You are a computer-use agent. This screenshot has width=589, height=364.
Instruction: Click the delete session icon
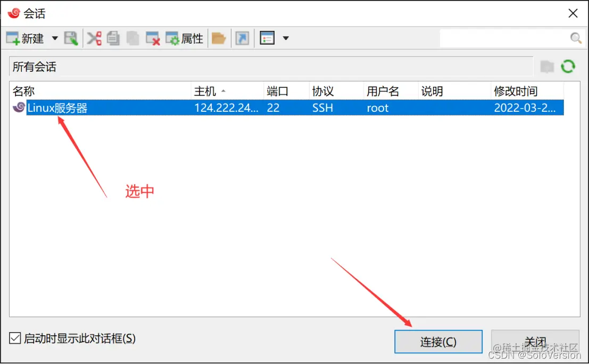tap(152, 38)
